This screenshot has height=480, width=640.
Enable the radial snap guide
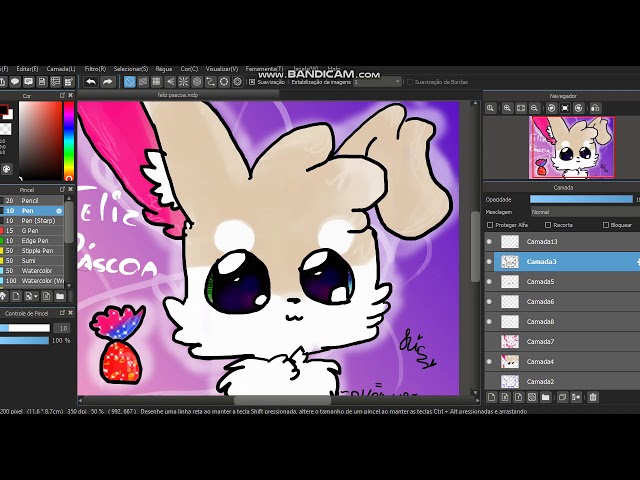(183, 82)
